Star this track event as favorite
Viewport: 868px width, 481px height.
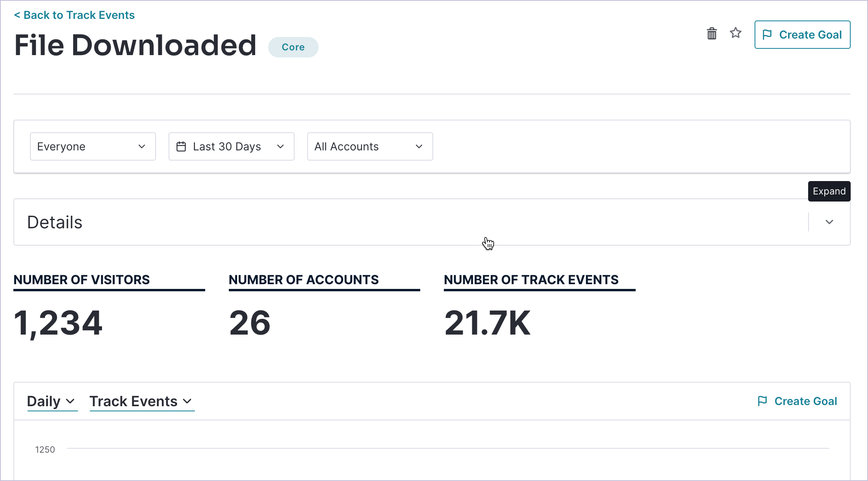pos(735,33)
